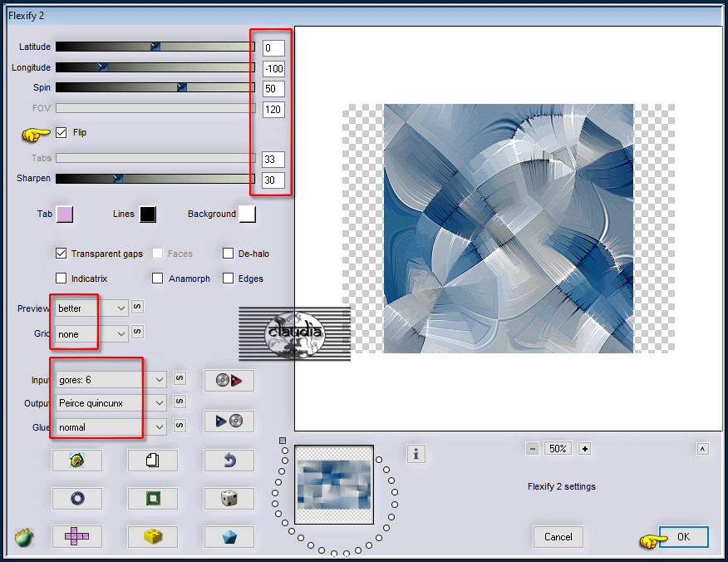Open the black Lines color swatch
728x562 pixels.
click(x=148, y=214)
